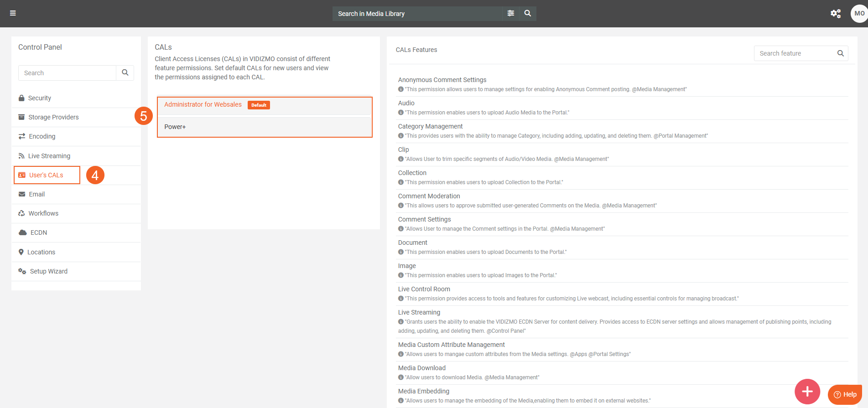Go to Encoding settings
Screen dimensions: 868x408
(42, 136)
